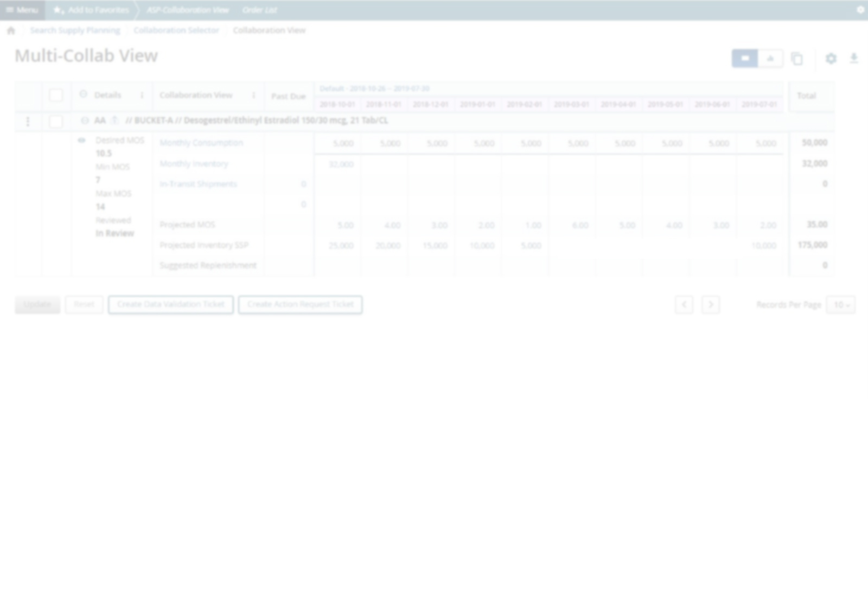
Task: Click the Details column options icon
Action: 142,95
